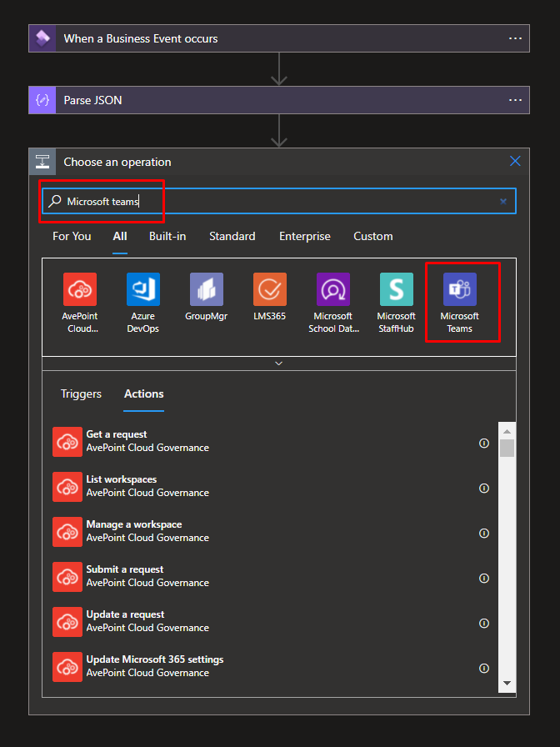Viewport: 560px width, 747px height.
Task: Show info for Update Microsoft 365 settings
Action: (484, 669)
